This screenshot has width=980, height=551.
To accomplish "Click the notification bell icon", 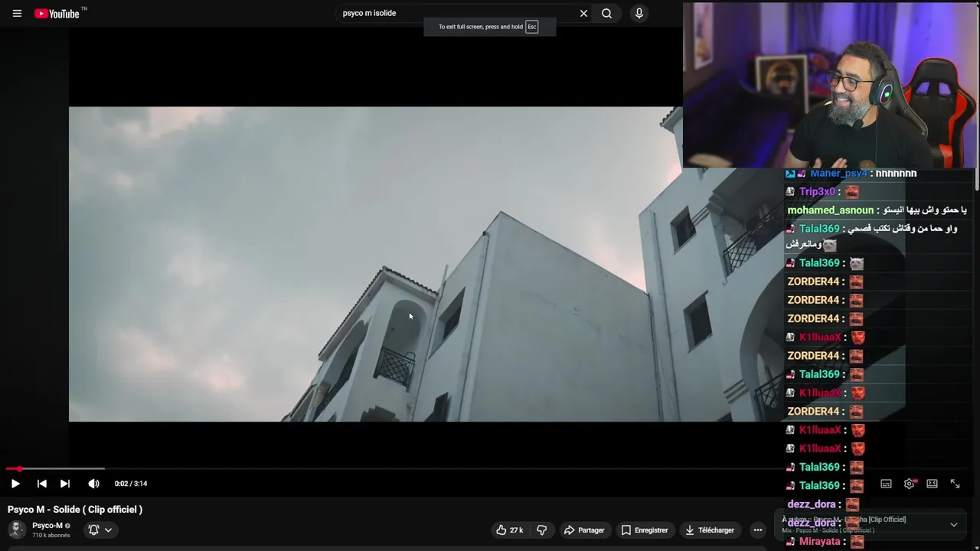I will (x=93, y=530).
